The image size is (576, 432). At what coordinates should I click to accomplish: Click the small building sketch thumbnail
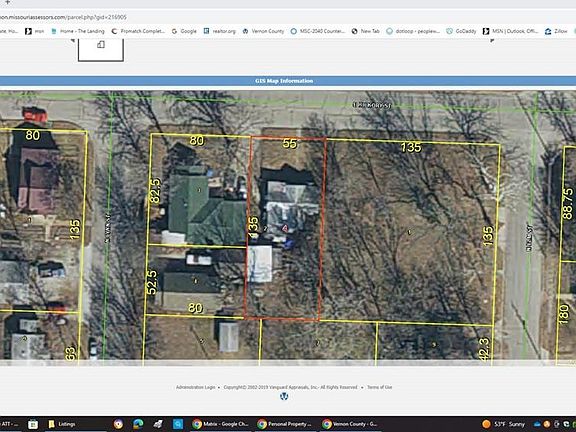pyautogui.click(x=101, y=50)
